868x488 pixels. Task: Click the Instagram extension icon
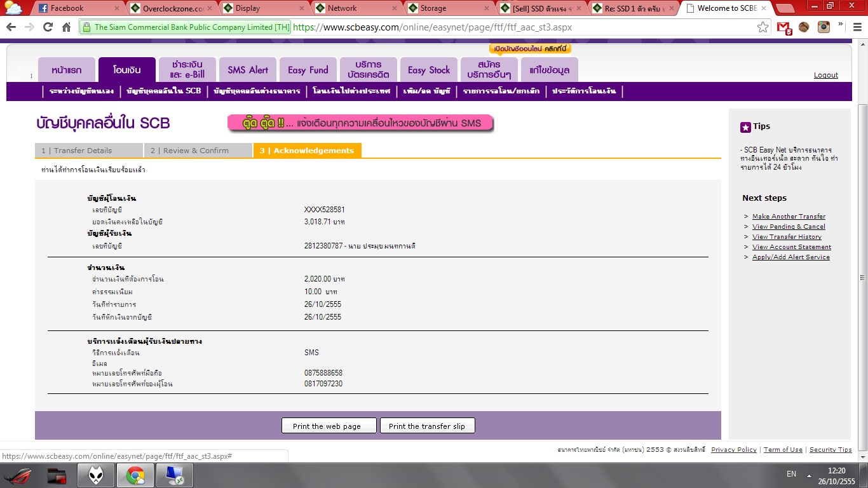(824, 27)
